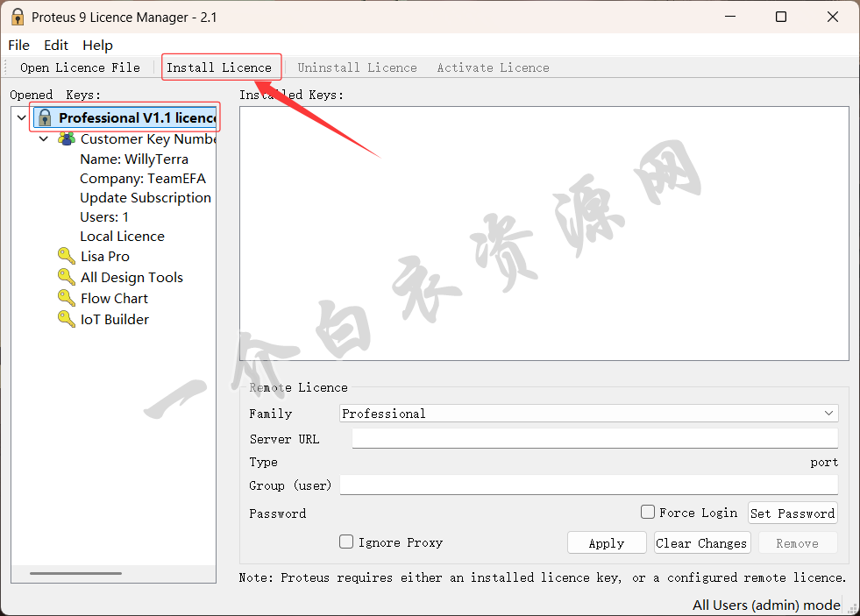
Task: Open the Family dropdown showing Professional
Action: click(588, 414)
